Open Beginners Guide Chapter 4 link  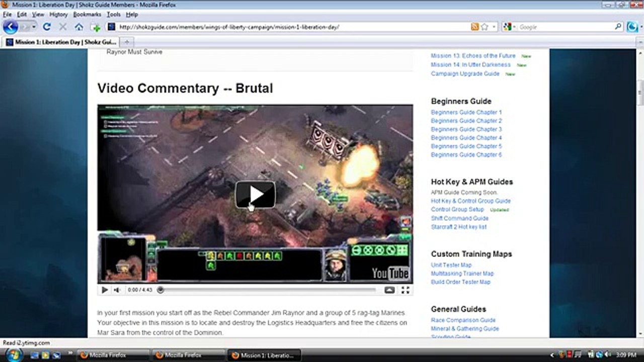point(466,138)
